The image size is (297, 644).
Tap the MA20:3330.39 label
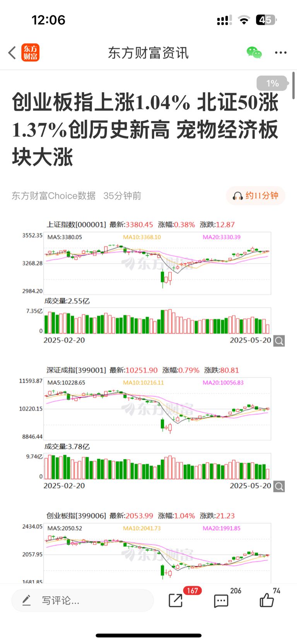pyautogui.click(x=222, y=237)
